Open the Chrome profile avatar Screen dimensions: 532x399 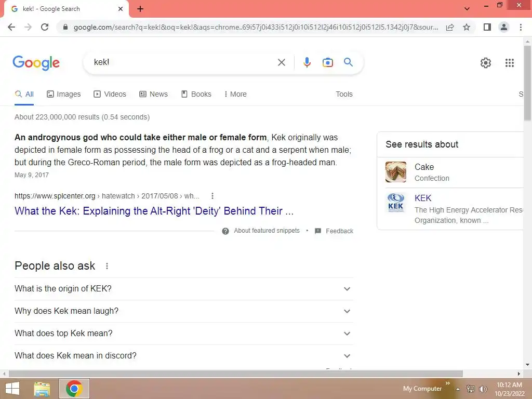(504, 27)
